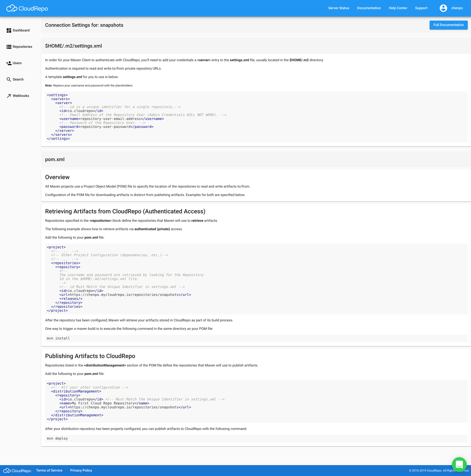This screenshot has width=471, height=476.
Task: Click the user avatar icon
Action: [x=443, y=8]
